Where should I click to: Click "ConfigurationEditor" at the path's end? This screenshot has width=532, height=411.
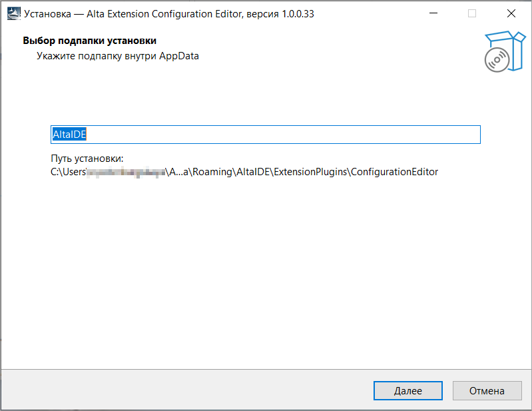(x=394, y=172)
